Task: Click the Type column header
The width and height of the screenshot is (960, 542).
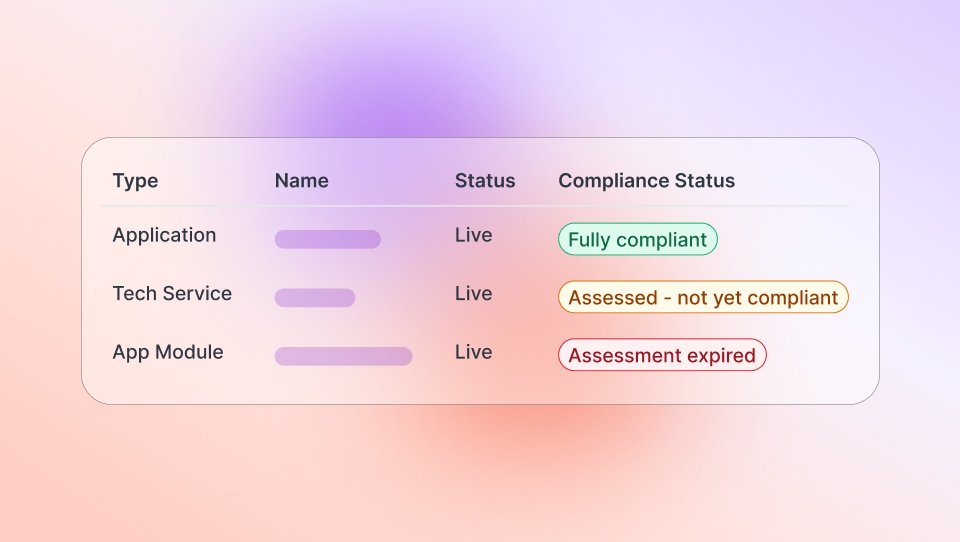Action: tap(135, 181)
